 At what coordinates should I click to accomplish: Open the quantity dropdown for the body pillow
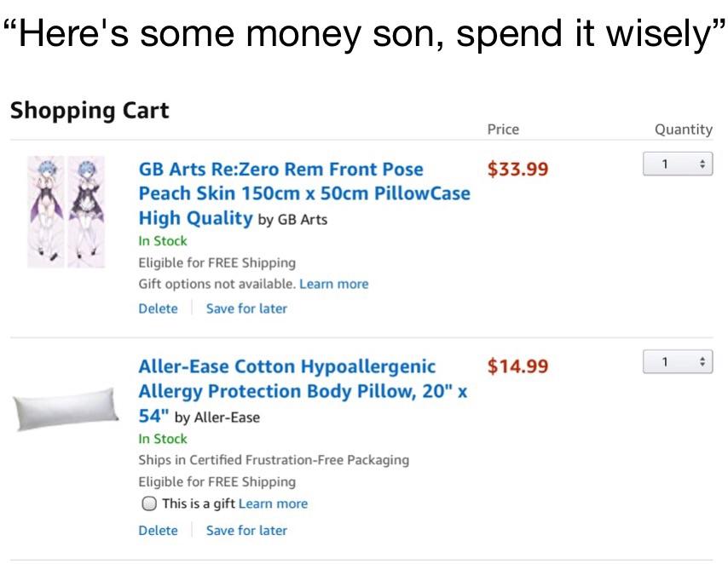(678, 361)
